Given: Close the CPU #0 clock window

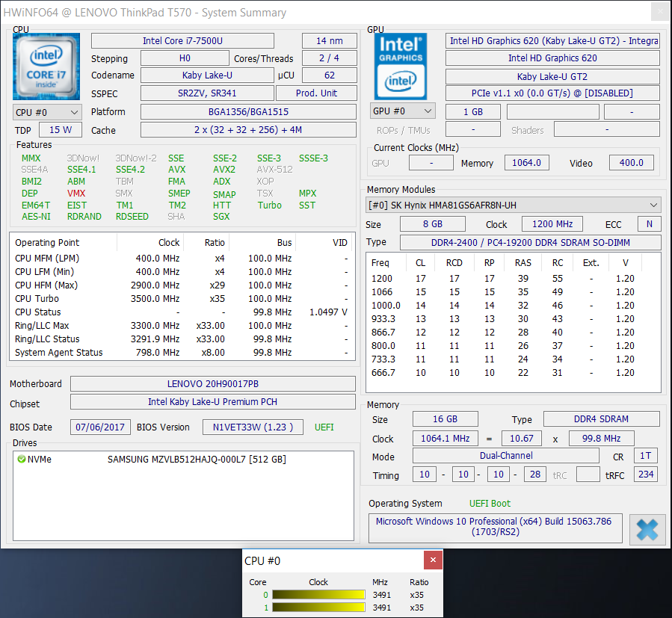Looking at the screenshot, I should [432, 560].
